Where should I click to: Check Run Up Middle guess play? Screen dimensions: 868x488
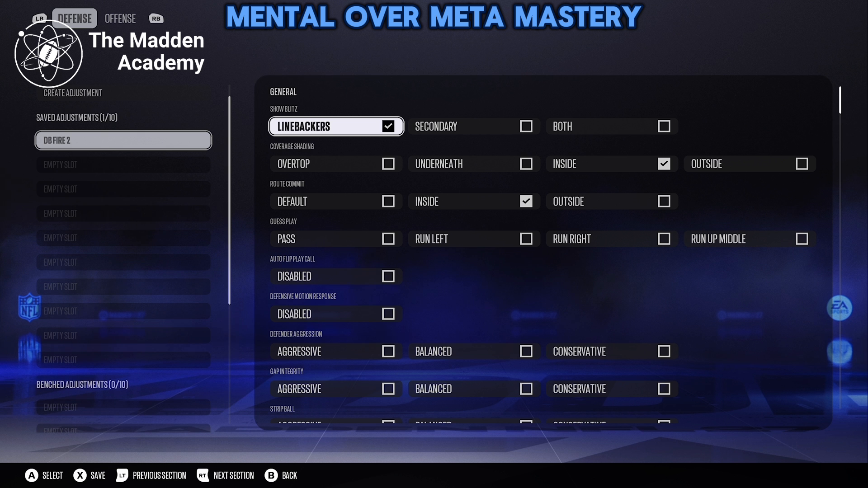coord(750,239)
